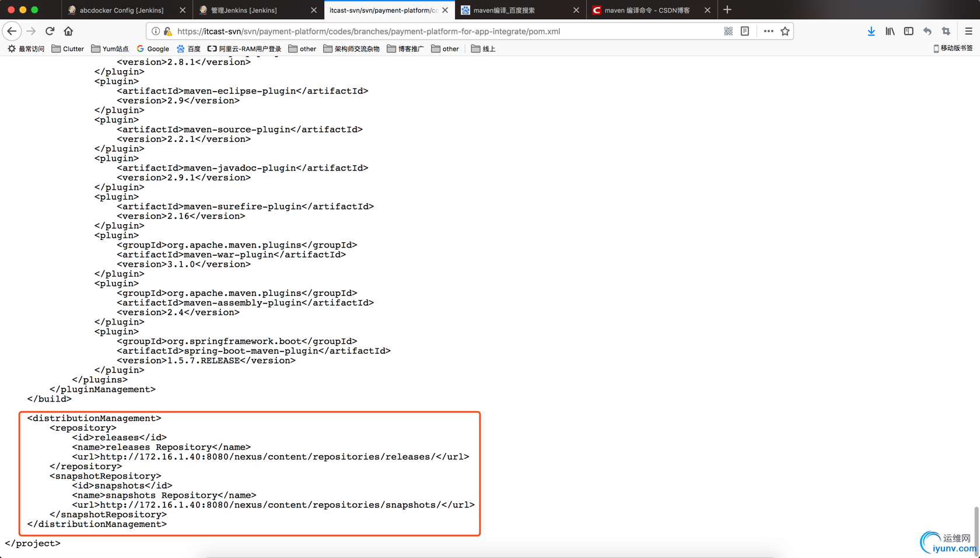Open the 百度 bookmark
The image size is (980, 558).
click(188, 49)
